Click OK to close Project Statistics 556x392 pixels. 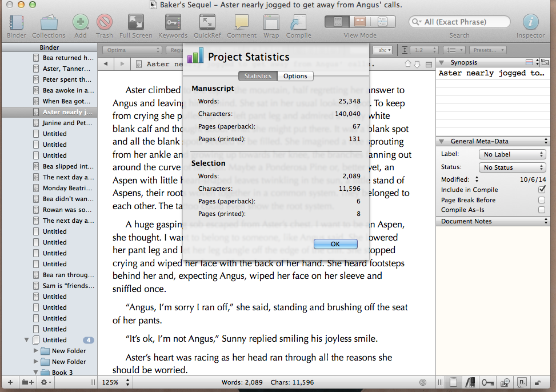[x=335, y=244]
